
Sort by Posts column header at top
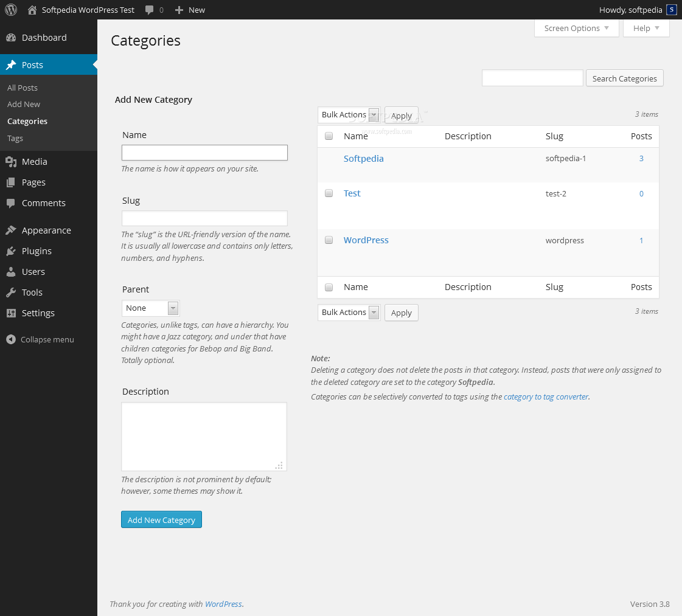point(641,136)
